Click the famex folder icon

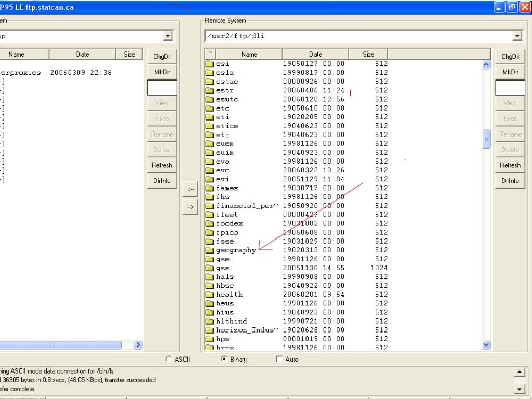[x=209, y=188]
